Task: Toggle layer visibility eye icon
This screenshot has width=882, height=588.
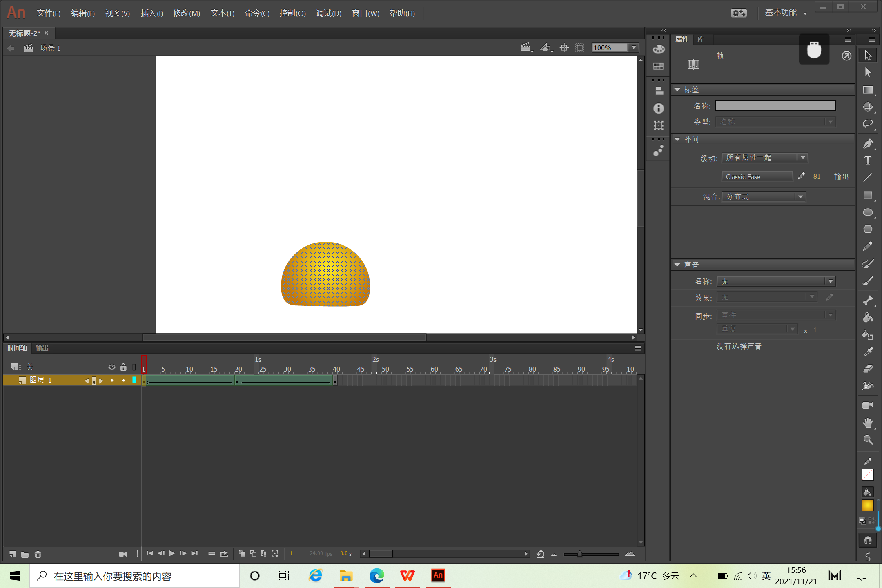Action: click(111, 367)
